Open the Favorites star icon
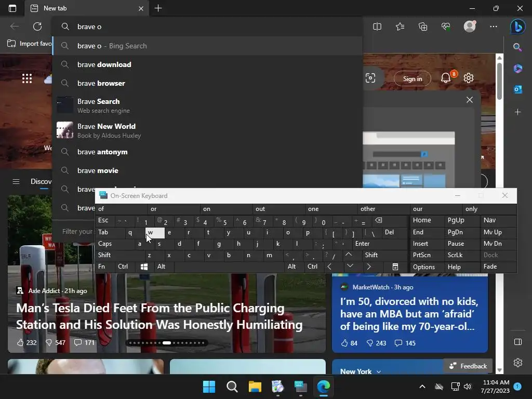The width and height of the screenshot is (532, 399). (400, 26)
